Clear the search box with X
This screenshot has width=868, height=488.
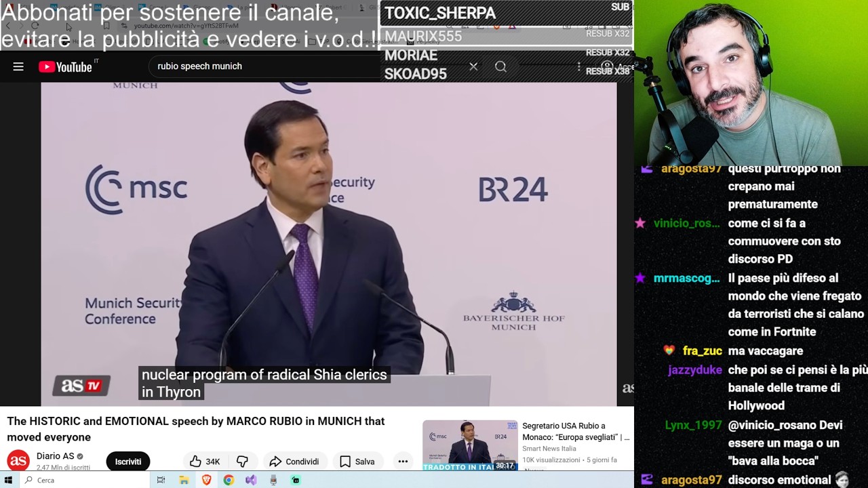[x=473, y=66]
